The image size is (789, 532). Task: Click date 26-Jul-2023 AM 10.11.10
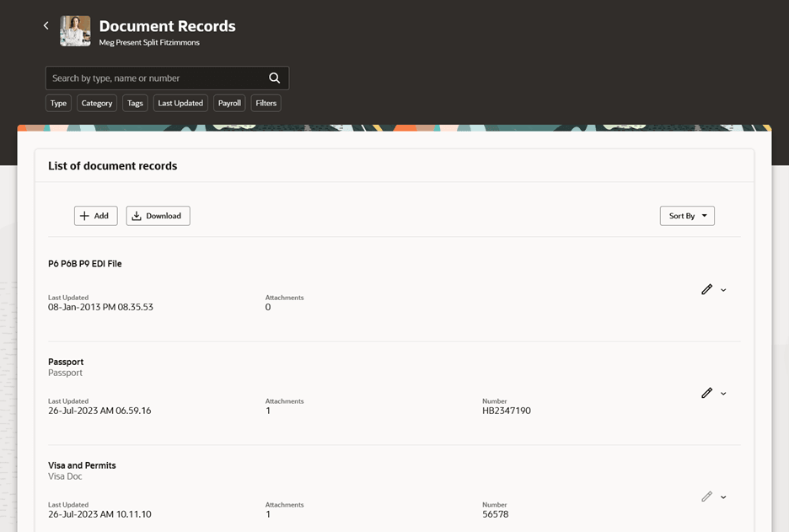[99, 514]
